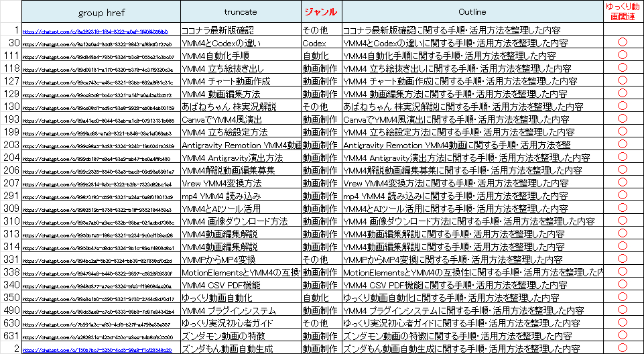The width and height of the screenshot is (644, 354).
Task: Select row number 118 cell
Action: tap(11, 68)
